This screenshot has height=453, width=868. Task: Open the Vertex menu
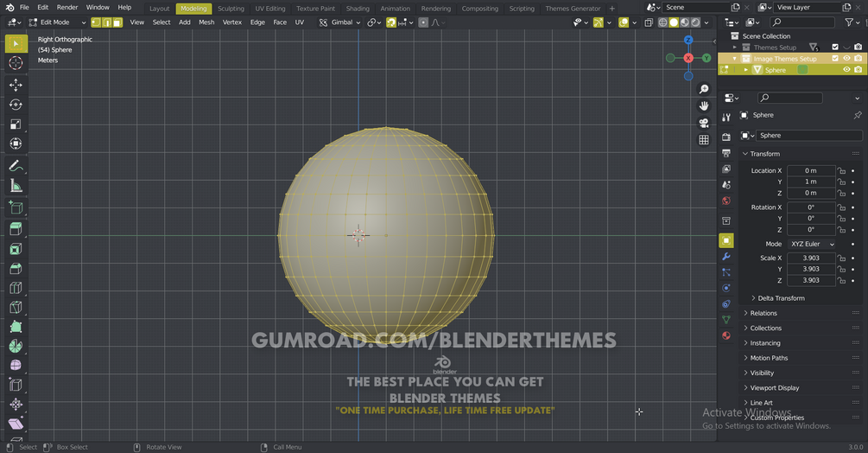click(232, 22)
